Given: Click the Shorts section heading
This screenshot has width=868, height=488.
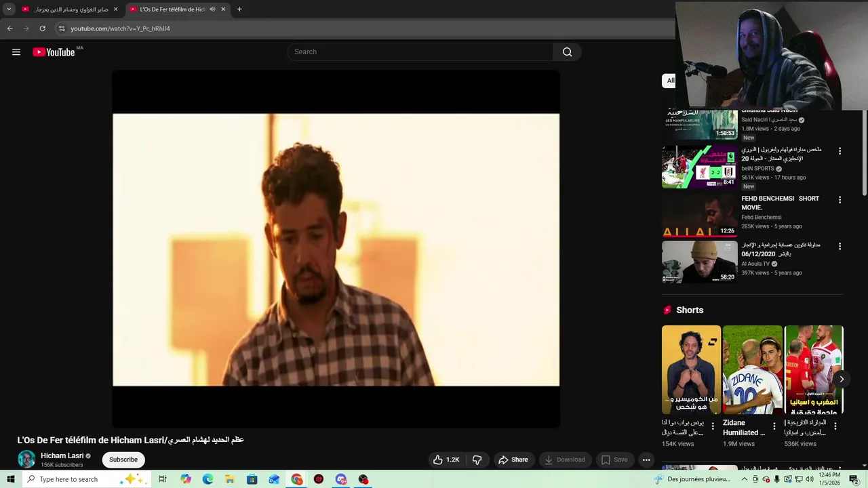Looking at the screenshot, I should 690,310.
